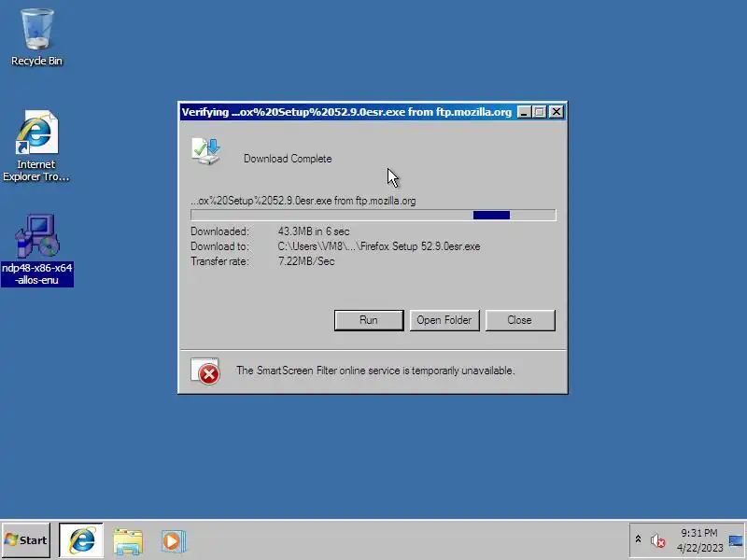The width and height of the screenshot is (747, 560).
Task: Click the dialog title bar text
Action: pos(346,112)
